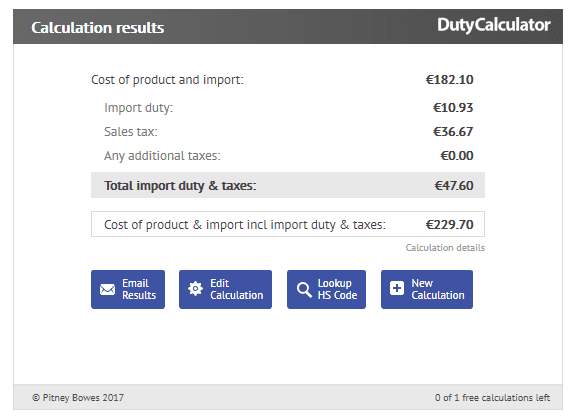The height and width of the screenshot is (419, 575).
Task: Click the magnifying glass icon on Lookup HS Code
Action: point(304,289)
